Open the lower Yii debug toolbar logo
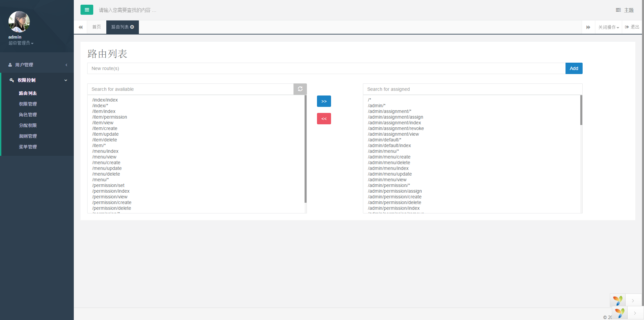This screenshot has width=644, height=320. click(620, 313)
